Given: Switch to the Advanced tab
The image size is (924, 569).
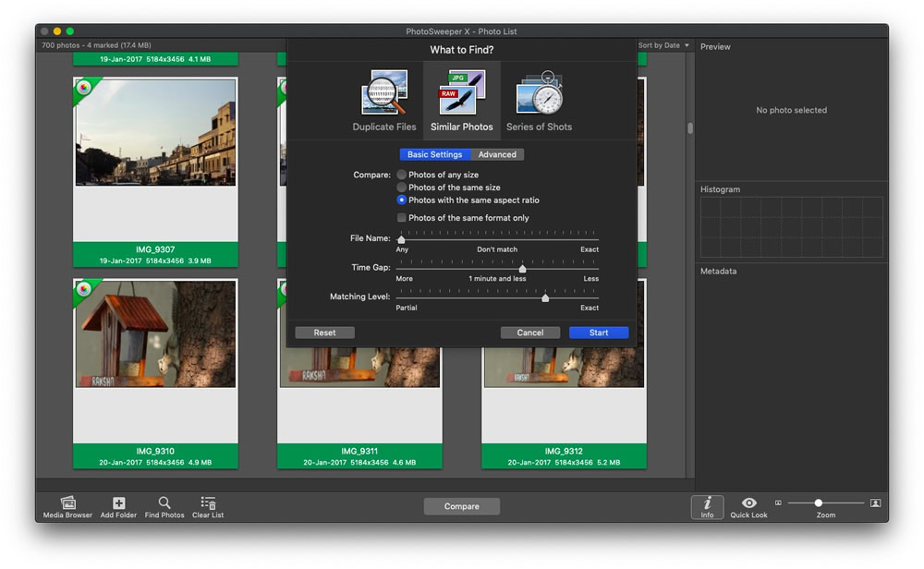Looking at the screenshot, I should pyautogui.click(x=497, y=154).
